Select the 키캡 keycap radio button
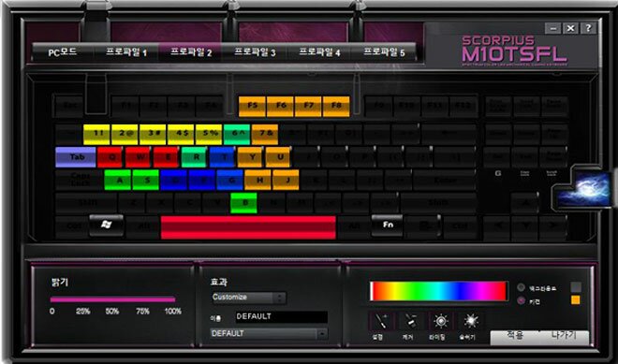 [x=521, y=300]
